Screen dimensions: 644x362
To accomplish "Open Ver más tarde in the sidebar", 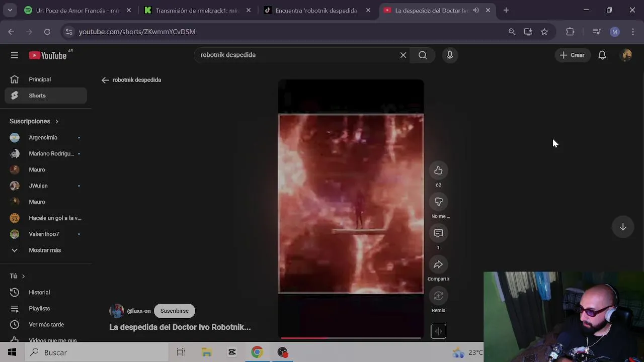I will click(x=46, y=325).
